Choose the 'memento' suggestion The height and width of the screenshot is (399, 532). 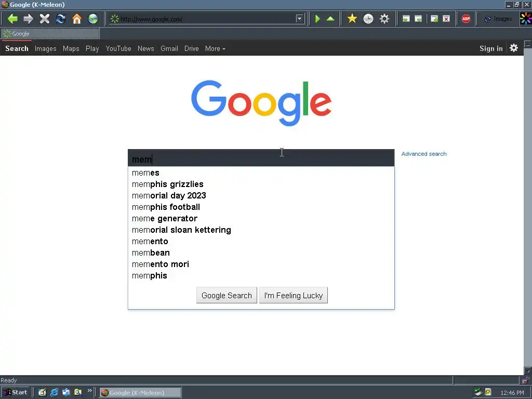261,241
